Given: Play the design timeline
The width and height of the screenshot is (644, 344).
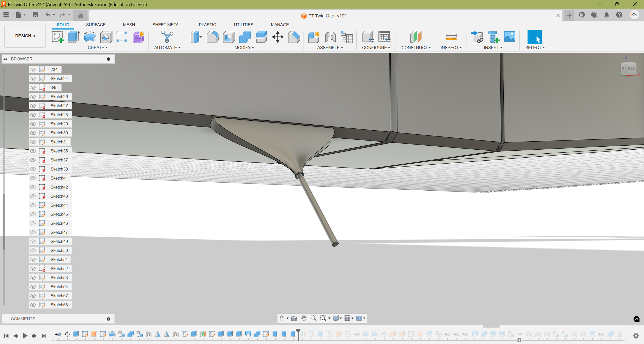Looking at the screenshot, I should click(25, 335).
